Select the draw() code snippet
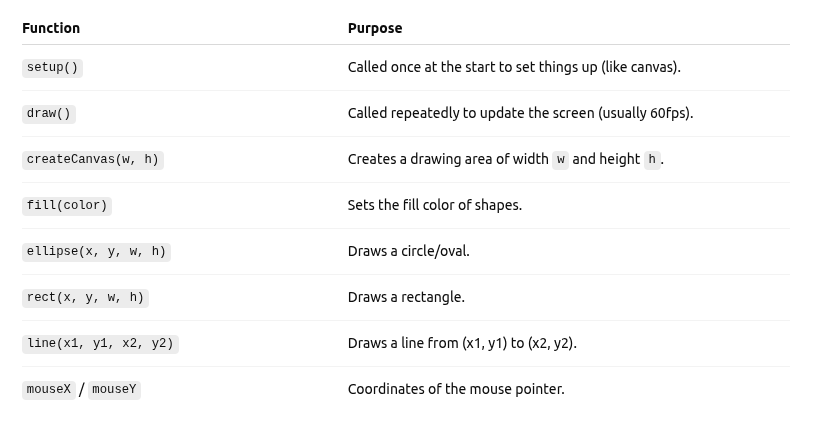Image resolution: width=825 pixels, height=426 pixels. (x=49, y=114)
